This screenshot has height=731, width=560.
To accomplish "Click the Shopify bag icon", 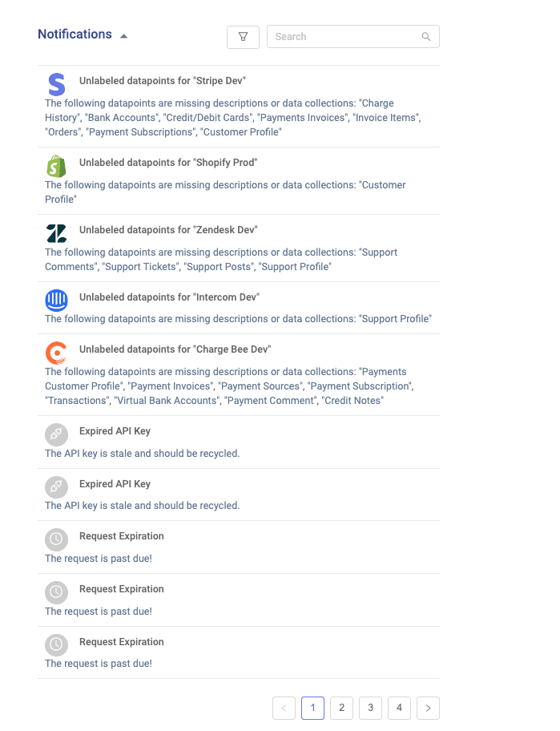I will point(56,166).
